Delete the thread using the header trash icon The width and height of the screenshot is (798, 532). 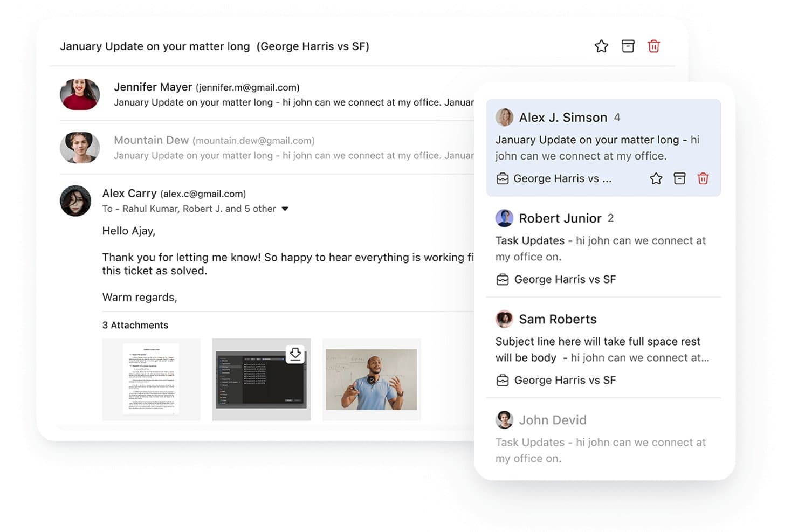(653, 46)
